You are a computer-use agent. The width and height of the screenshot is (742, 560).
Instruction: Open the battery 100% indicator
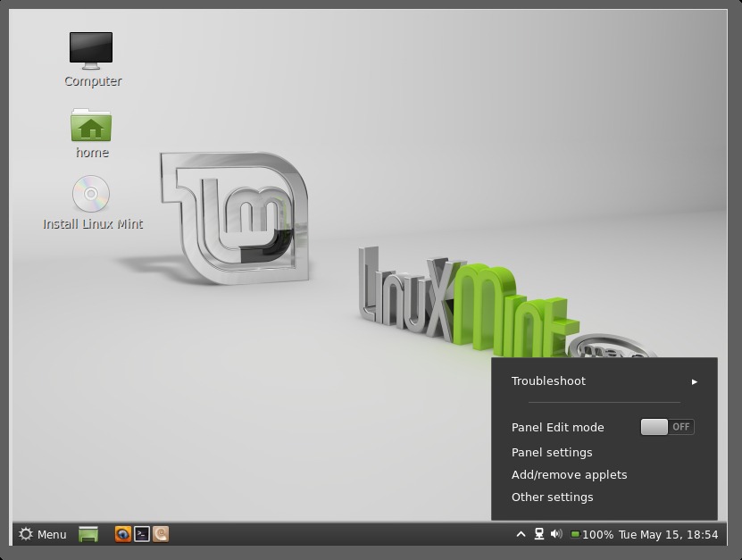(x=591, y=535)
